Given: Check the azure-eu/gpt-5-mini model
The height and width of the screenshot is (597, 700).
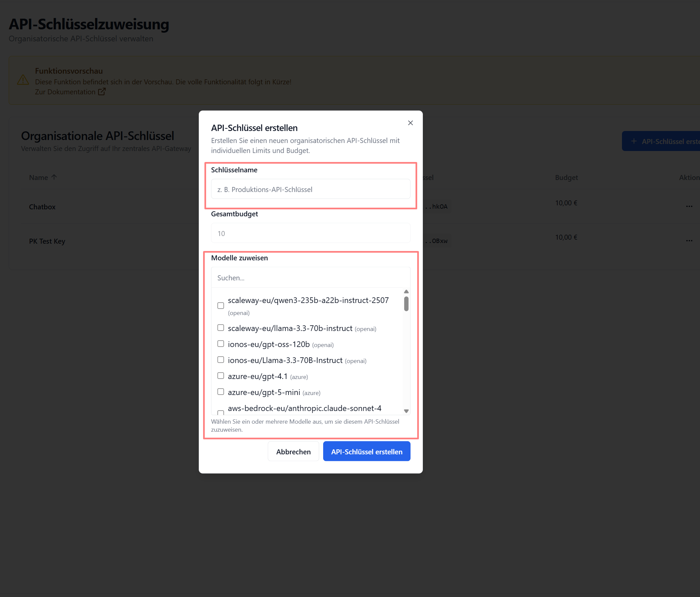Looking at the screenshot, I should [221, 391].
